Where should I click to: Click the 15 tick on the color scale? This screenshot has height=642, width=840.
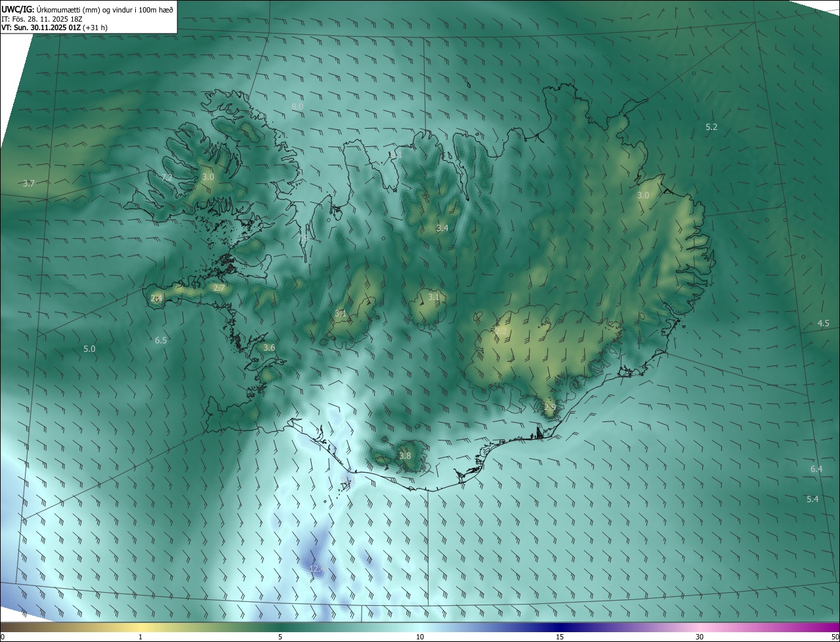click(x=560, y=637)
